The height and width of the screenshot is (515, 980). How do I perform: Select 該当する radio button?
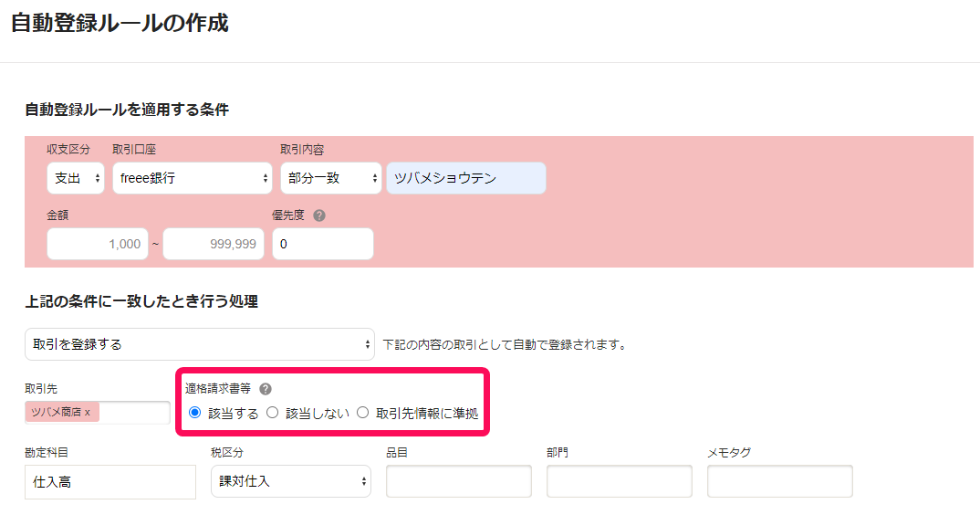pos(195,413)
